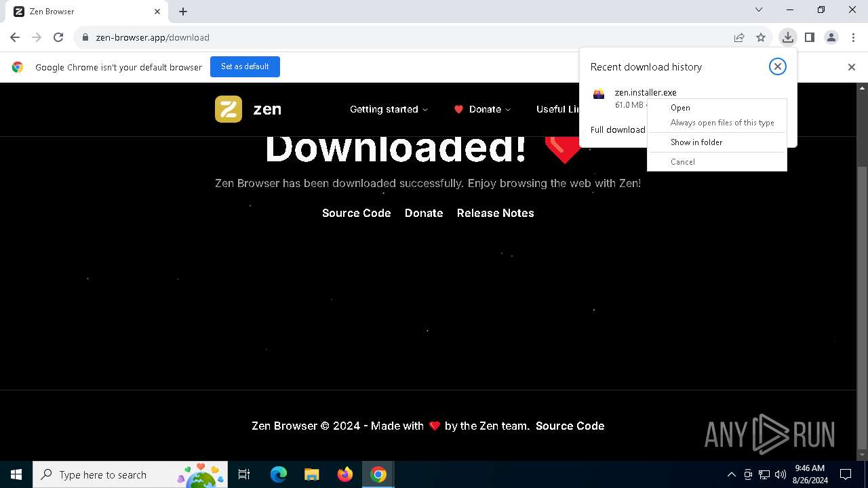The image size is (868, 488).
Task: Open the Donate link below the heading
Action: pyautogui.click(x=424, y=213)
